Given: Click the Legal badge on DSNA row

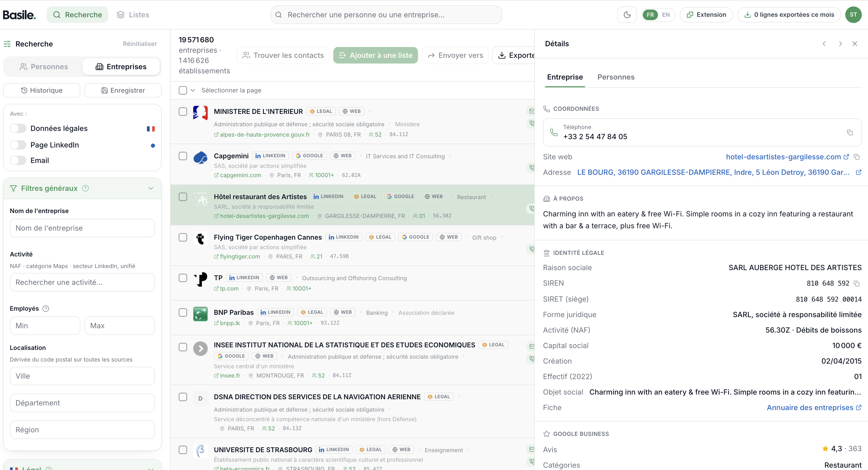Looking at the screenshot, I should coord(439,397).
